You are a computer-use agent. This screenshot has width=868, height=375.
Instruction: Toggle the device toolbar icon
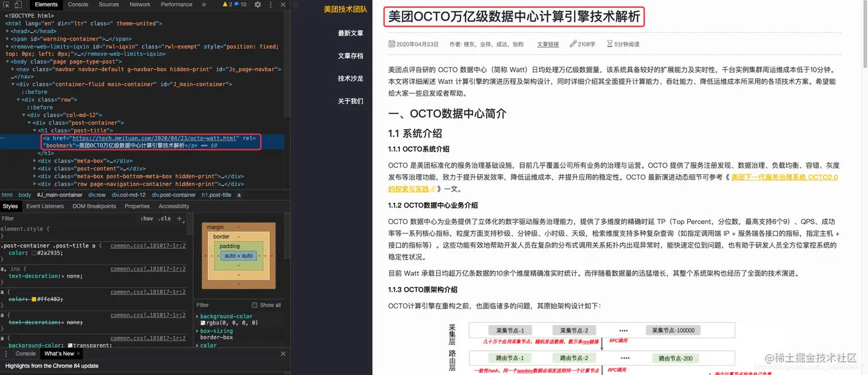click(18, 5)
